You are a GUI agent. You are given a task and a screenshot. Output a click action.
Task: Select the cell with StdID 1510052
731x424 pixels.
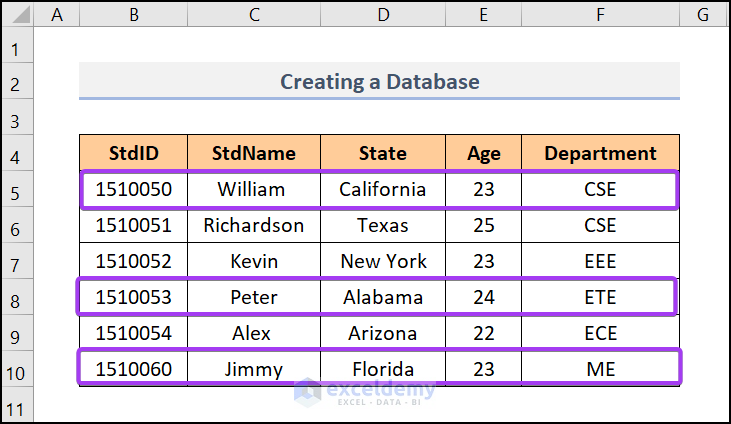coord(133,261)
